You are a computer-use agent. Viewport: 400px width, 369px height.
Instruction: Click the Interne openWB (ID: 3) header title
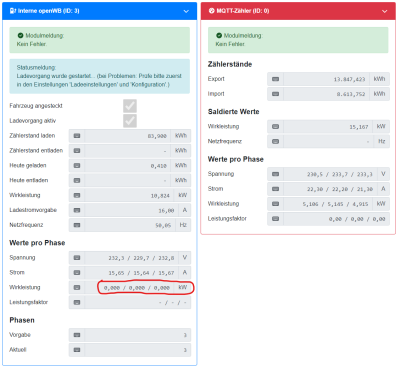48,11
